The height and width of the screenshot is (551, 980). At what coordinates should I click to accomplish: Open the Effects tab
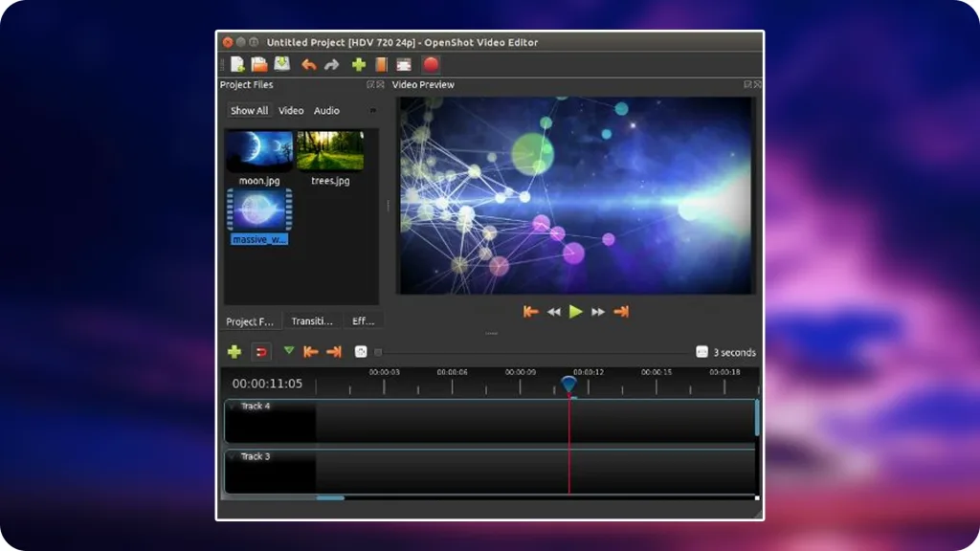(364, 321)
